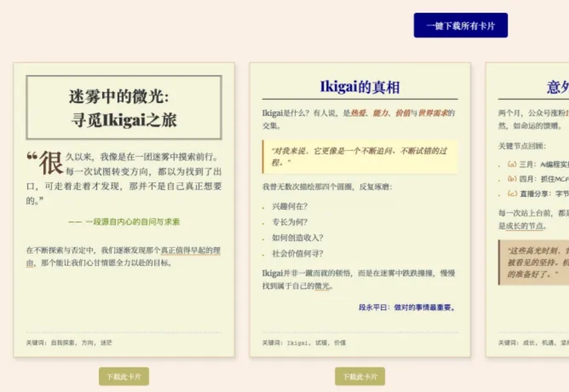Click the red emphasized word 热爱
The height and width of the screenshot is (392, 569).
pyautogui.click(x=358, y=113)
